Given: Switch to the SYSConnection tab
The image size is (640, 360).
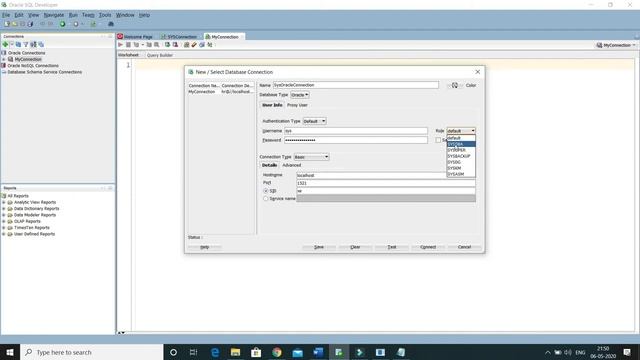Looking at the screenshot, I should (x=179, y=37).
